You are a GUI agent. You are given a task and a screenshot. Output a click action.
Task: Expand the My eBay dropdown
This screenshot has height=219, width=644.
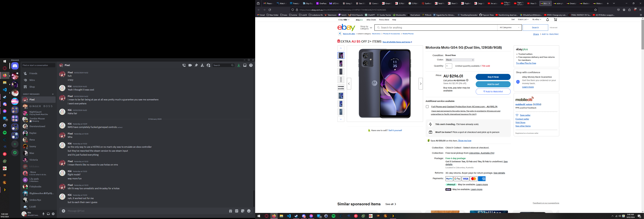pos(537,19)
